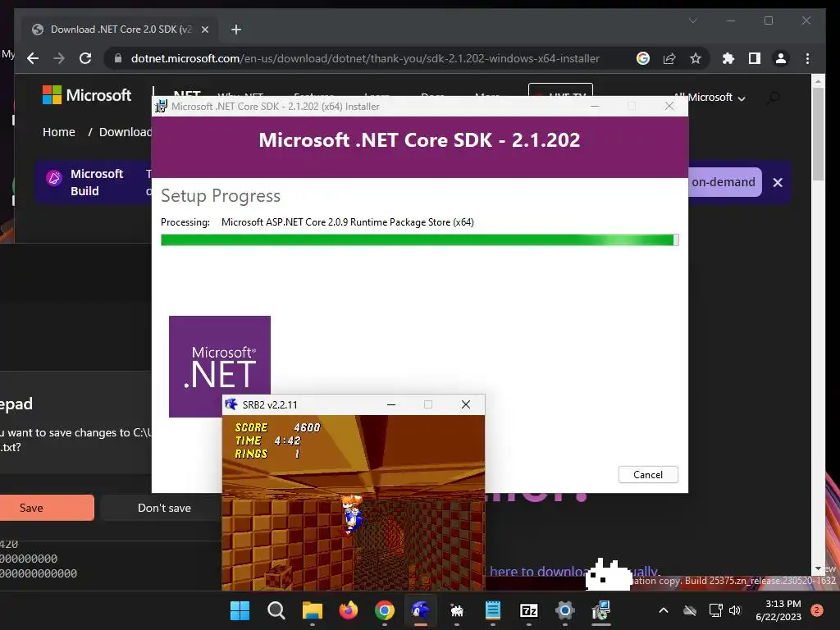Viewport: 840px width, 630px height.
Task: Click the setup progress bar
Action: (419, 240)
